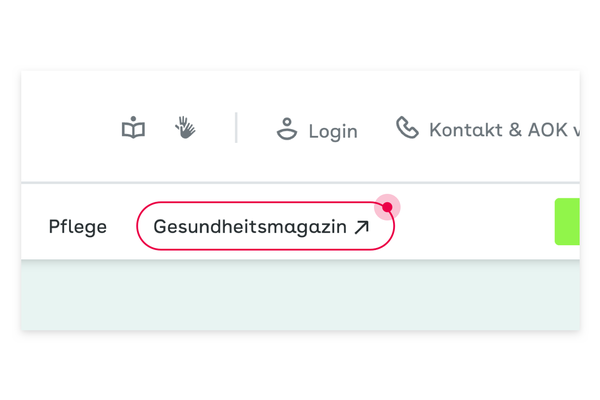Open the Login text link
The height and width of the screenshot is (400, 600).
(x=333, y=131)
